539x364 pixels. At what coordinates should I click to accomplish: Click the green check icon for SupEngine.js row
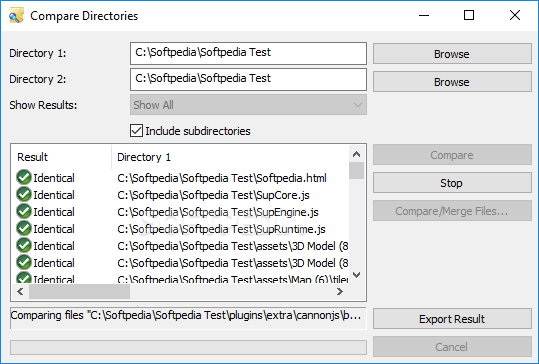(x=24, y=212)
